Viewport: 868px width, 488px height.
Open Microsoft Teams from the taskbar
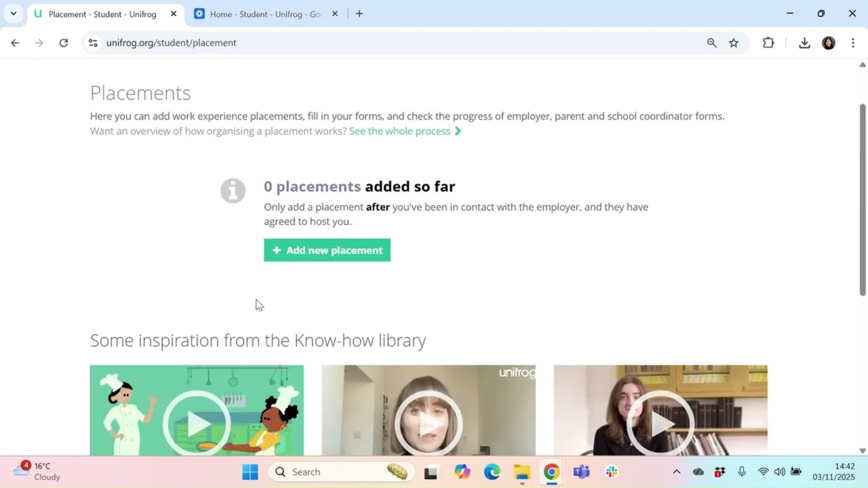pyautogui.click(x=581, y=472)
